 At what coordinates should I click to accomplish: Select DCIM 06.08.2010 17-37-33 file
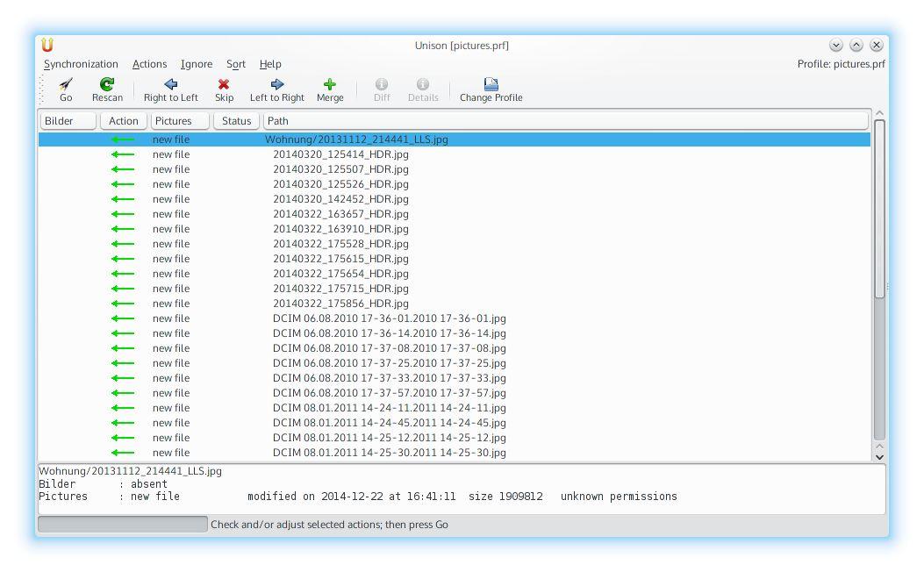390,378
